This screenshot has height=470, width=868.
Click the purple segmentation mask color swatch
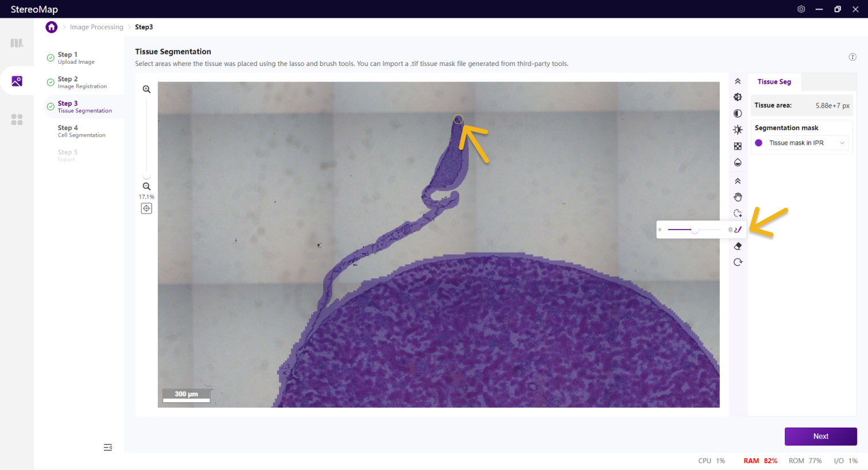click(758, 143)
